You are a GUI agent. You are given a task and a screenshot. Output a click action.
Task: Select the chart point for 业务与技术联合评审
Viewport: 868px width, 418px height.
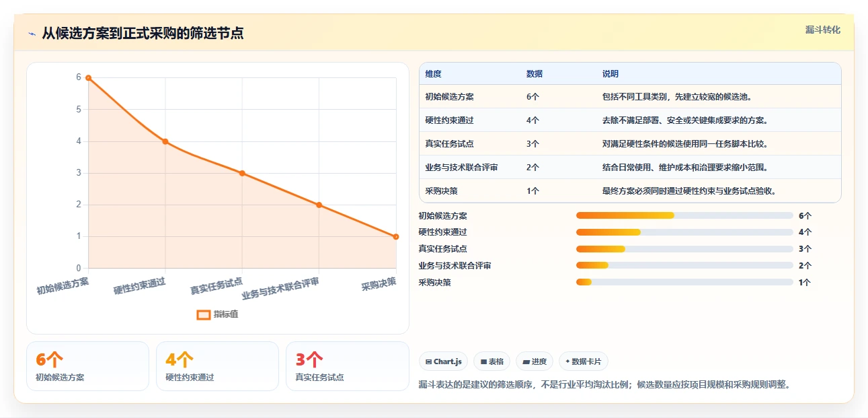[x=319, y=205]
